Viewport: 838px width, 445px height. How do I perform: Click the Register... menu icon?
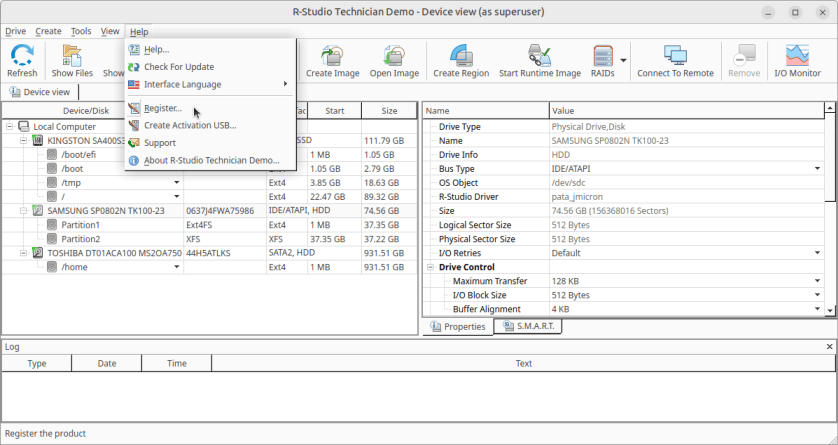(x=134, y=108)
